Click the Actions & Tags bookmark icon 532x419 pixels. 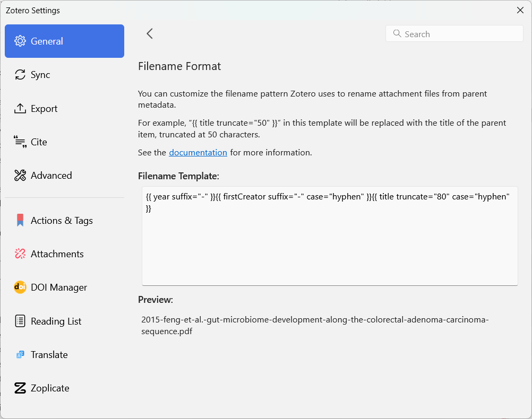tap(20, 221)
